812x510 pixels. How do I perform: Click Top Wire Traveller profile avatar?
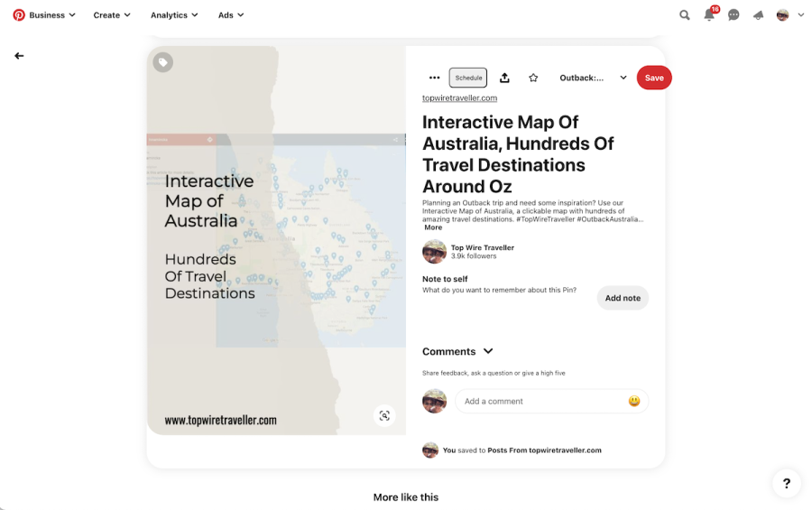point(435,252)
